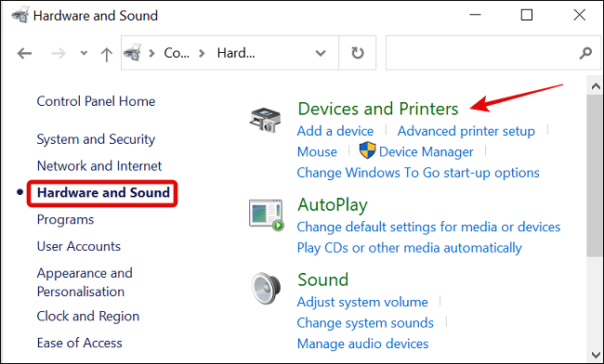Go back with the Back arrow

[x=24, y=53]
